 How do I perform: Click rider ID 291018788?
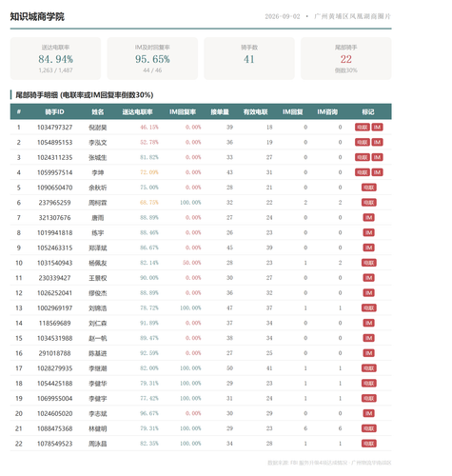[x=54, y=353]
